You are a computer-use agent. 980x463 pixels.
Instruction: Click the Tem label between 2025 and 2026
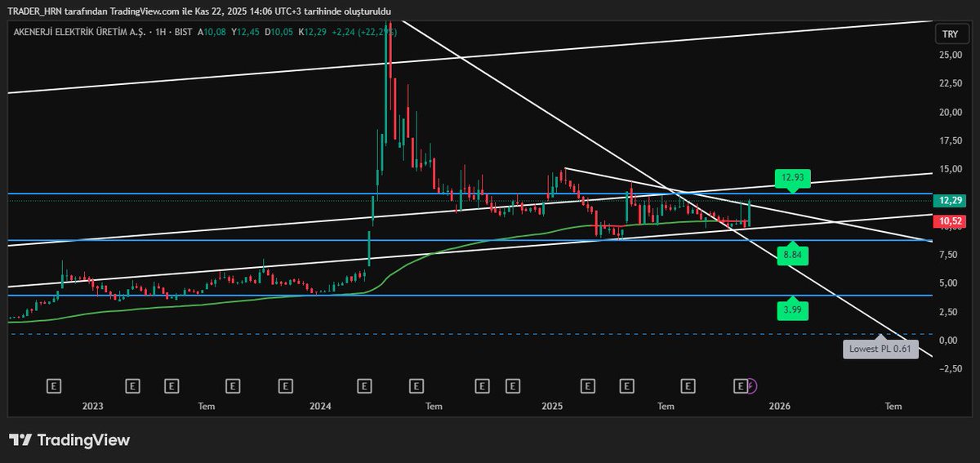click(x=666, y=406)
